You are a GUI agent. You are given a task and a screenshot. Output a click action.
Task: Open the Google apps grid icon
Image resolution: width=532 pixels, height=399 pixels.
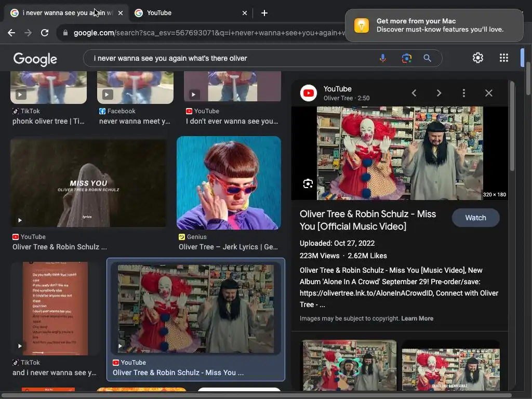point(504,58)
